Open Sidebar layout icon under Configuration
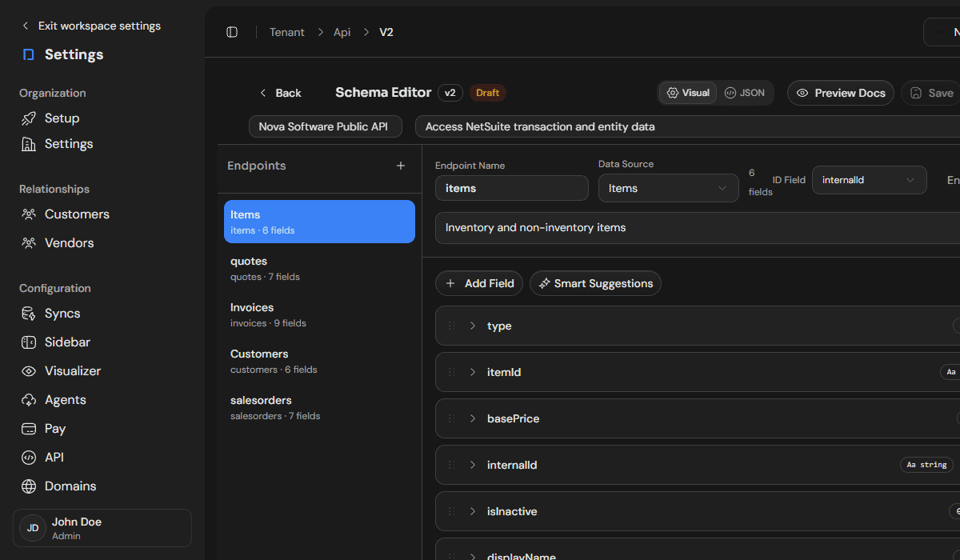Image resolution: width=960 pixels, height=560 pixels. tap(29, 342)
